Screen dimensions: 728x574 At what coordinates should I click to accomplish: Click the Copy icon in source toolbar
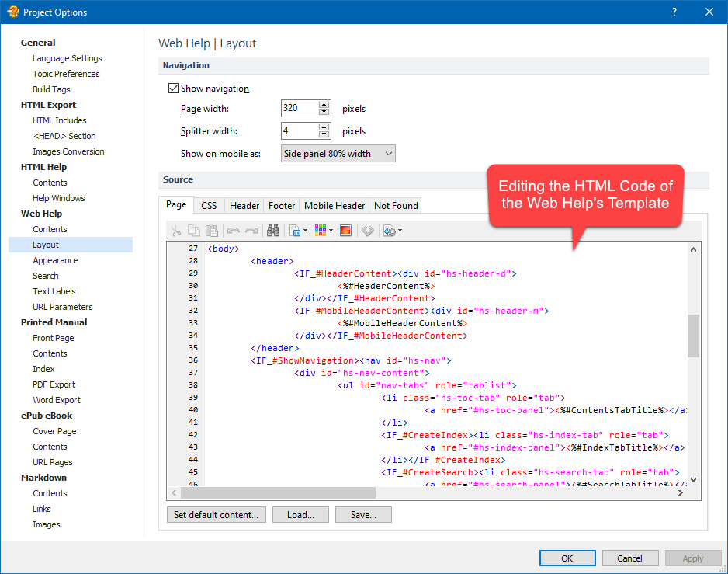coord(193,231)
